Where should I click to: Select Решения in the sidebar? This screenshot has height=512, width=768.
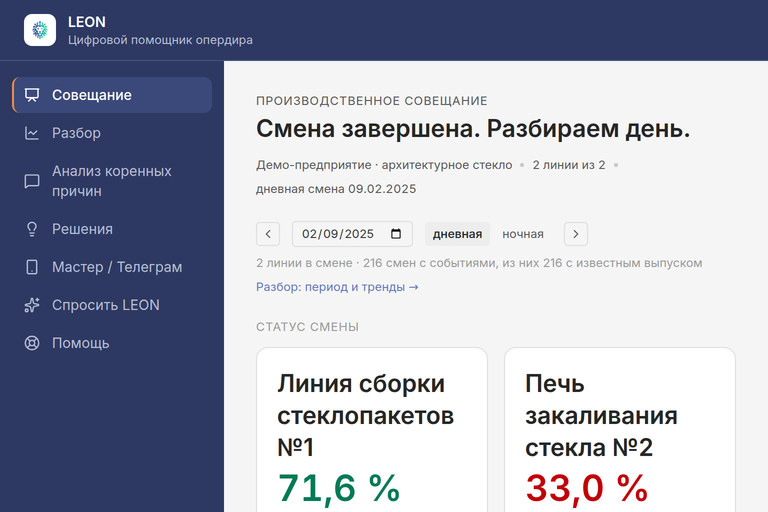(112, 229)
